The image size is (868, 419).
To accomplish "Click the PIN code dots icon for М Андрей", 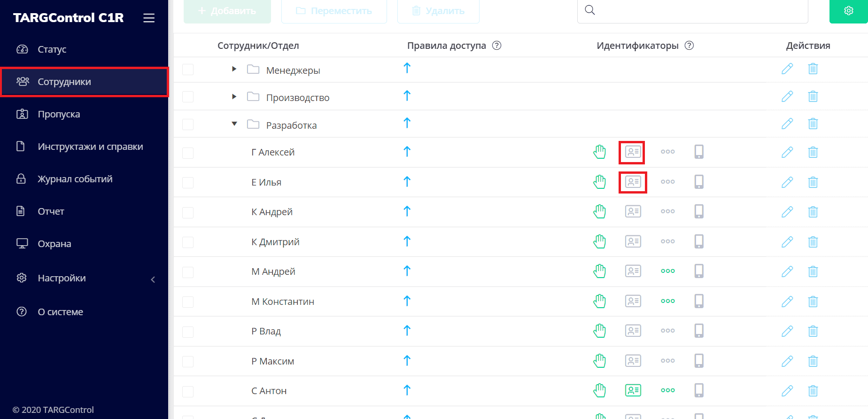I will click(667, 271).
